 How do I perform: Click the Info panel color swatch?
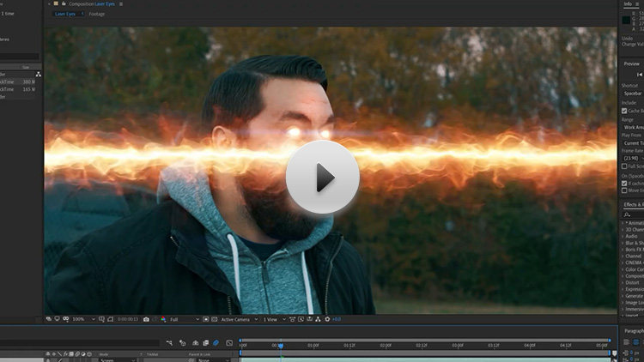(626, 20)
